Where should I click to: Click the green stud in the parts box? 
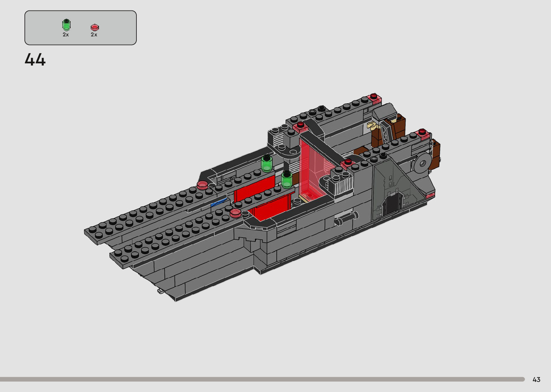(x=66, y=25)
